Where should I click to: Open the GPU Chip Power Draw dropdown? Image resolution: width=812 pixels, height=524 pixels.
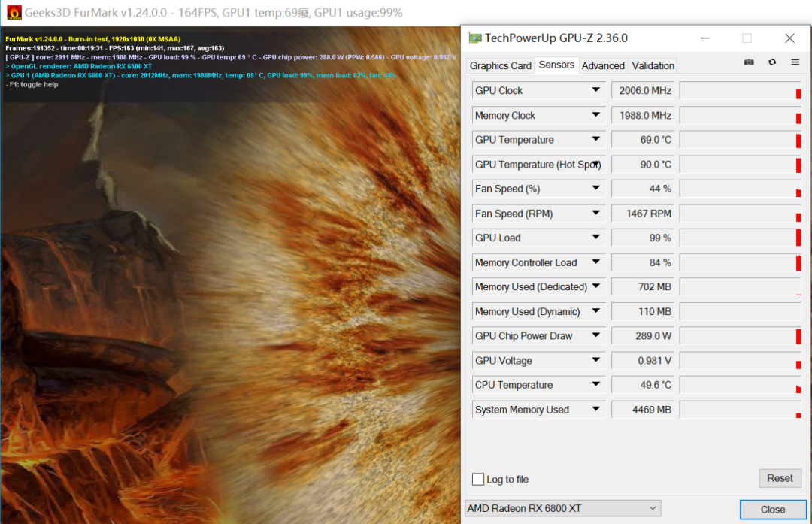pos(596,335)
